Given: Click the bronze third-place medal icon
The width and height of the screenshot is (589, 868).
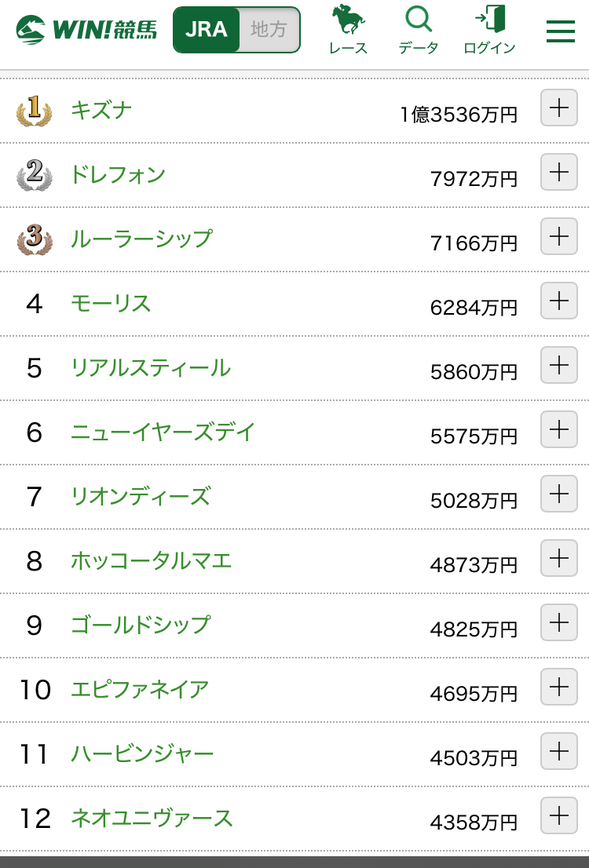Looking at the screenshot, I should [34, 239].
